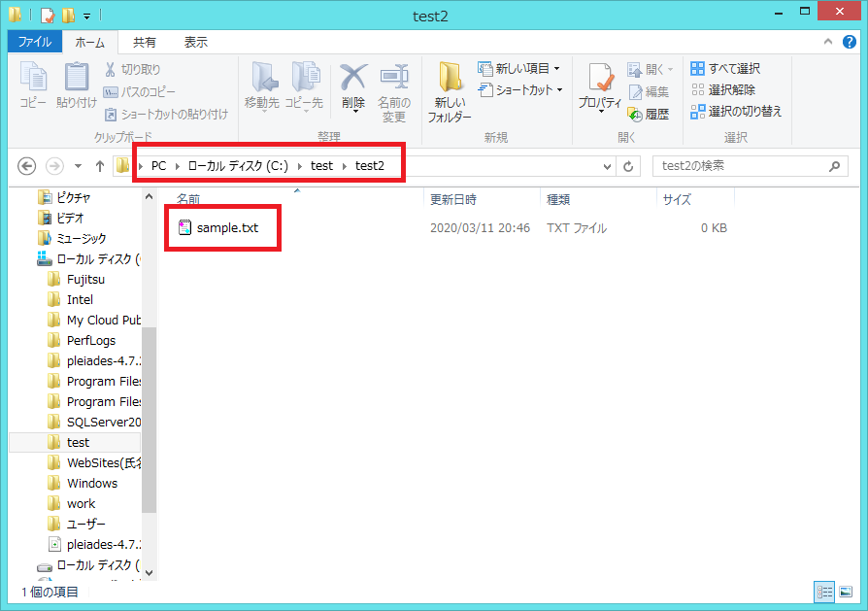Select ピクチャ in navigation pane
Image resolution: width=868 pixels, height=611 pixels.
[65, 198]
